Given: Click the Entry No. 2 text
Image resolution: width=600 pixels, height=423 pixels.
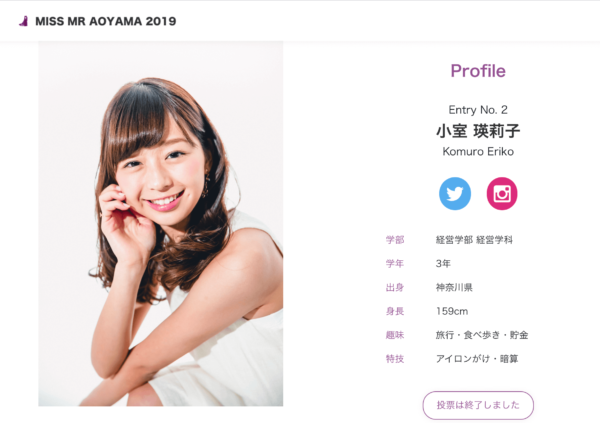Looking at the screenshot, I should 478,110.
